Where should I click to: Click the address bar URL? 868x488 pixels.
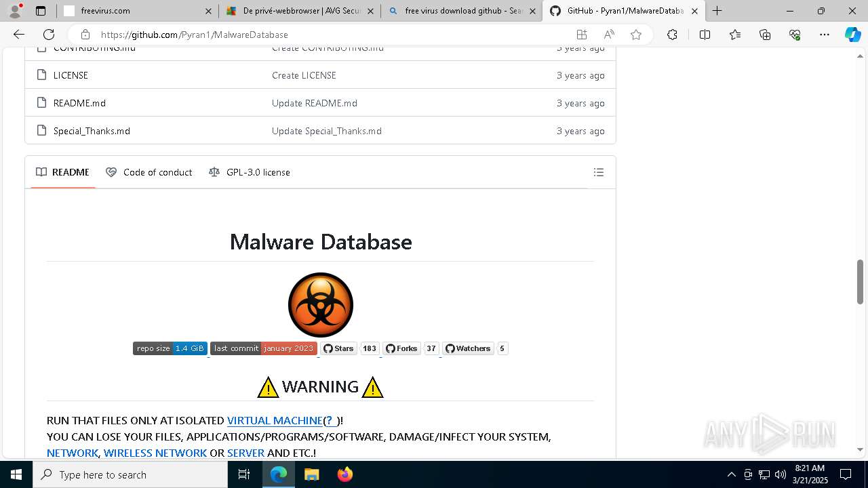(195, 35)
